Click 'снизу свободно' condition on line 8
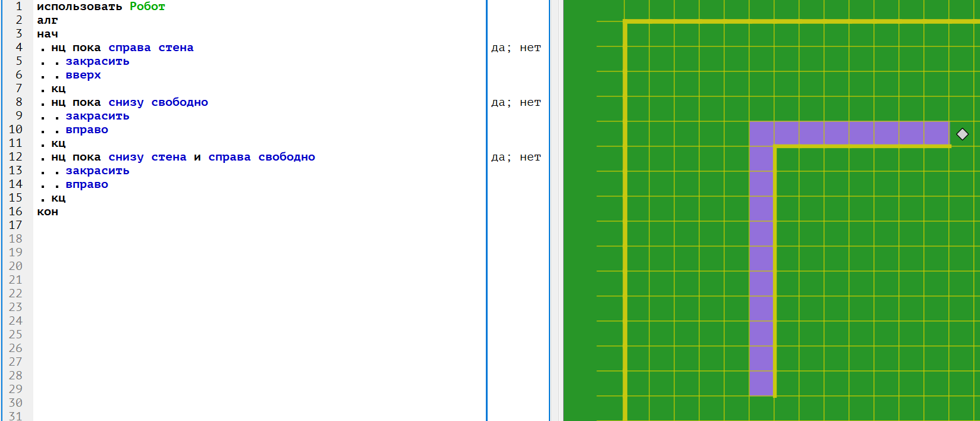This screenshot has height=421, width=980. (x=158, y=102)
